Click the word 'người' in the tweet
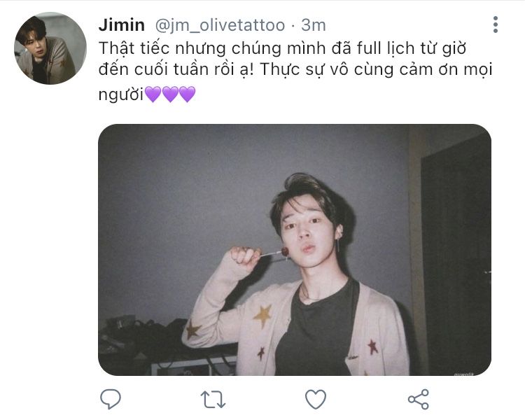 tap(121, 94)
